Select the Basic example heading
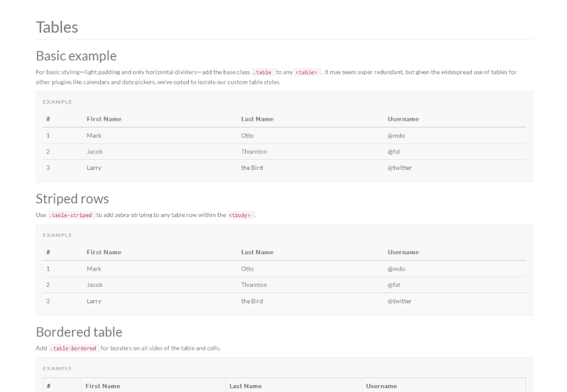Image resolution: width=567 pixels, height=392 pixels. [x=76, y=56]
